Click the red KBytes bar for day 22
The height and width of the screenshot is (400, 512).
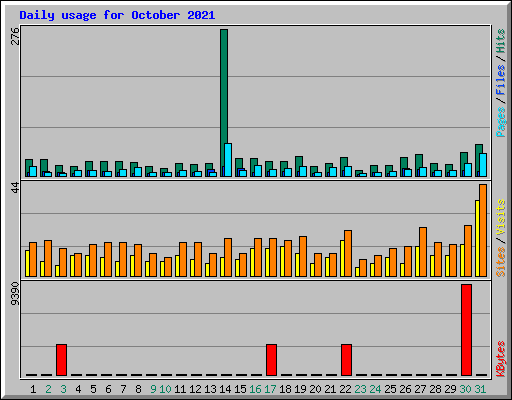pyautogui.click(x=346, y=360)
